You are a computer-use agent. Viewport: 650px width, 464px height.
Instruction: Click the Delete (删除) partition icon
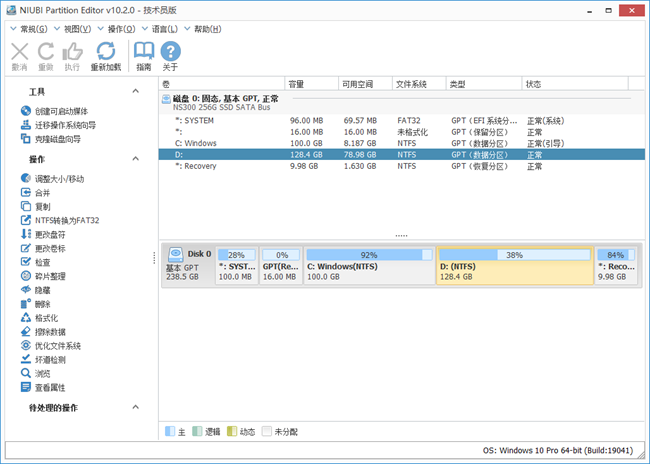[26, 304]
